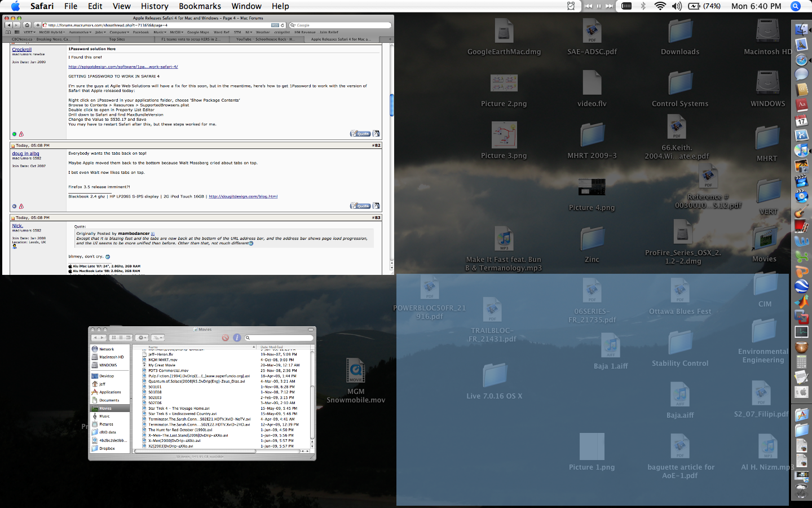Open the Music bookmarks dropdown
The image size is (812, 508).
[160, 32]
